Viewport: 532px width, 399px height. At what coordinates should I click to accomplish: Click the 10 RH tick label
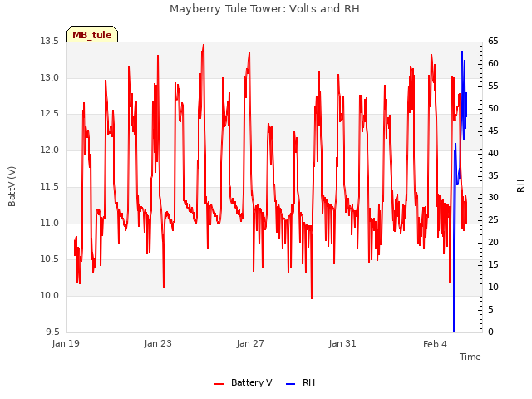[493, 287]
